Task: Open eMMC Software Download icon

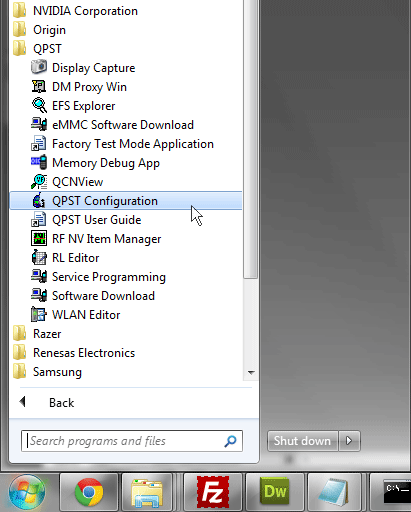Action: click(x=39, y=125)
